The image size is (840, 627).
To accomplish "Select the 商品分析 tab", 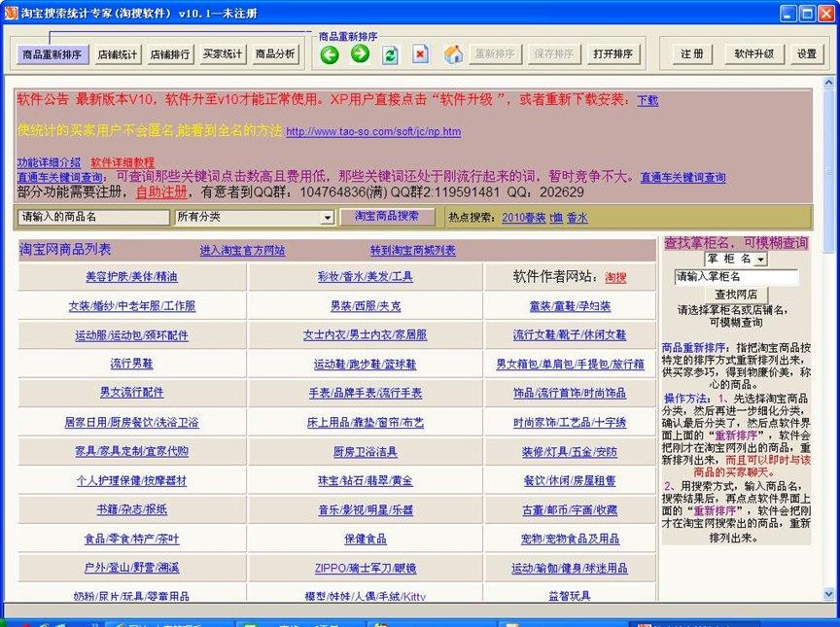I will pos(275,54).
